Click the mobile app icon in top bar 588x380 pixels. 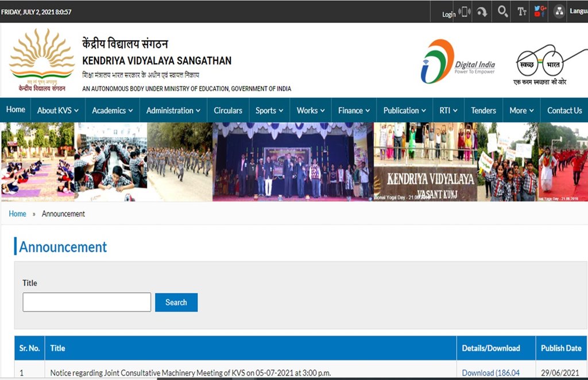465,11
